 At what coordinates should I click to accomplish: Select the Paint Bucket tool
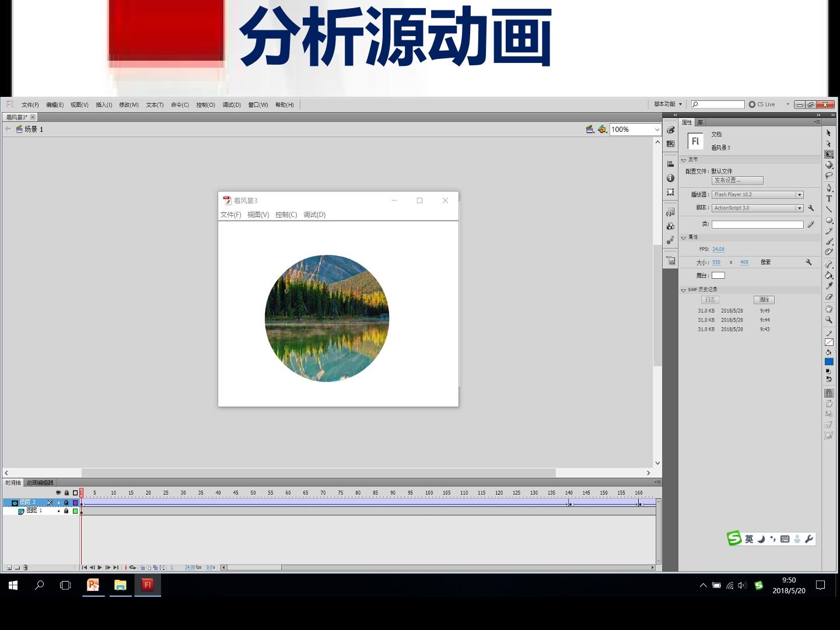pyautogui.click(x=829, y=275)
